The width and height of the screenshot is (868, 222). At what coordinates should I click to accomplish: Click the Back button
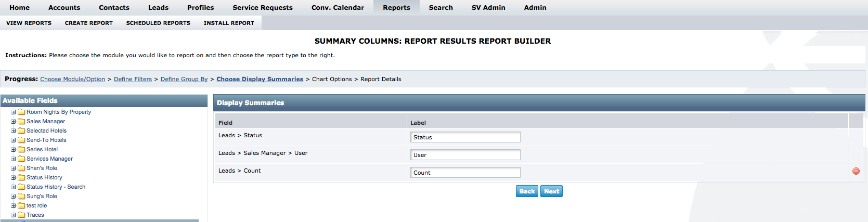pos(527,191)
